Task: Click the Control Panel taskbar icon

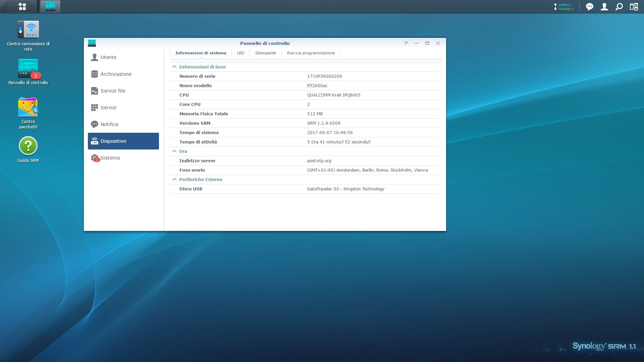Action: pos(50,6)
